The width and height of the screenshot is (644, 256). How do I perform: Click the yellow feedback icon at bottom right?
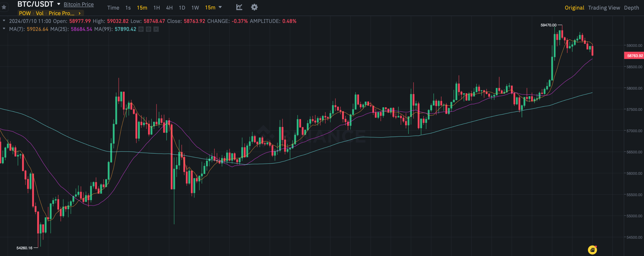point(592,250)
